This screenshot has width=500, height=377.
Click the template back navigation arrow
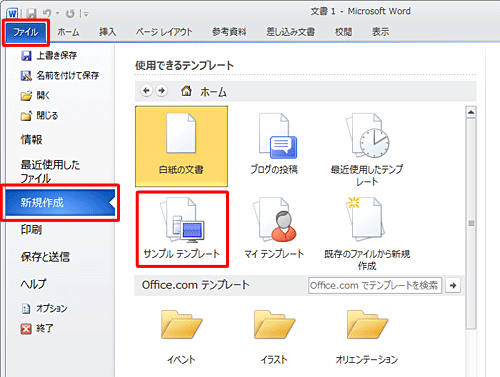(x=146, y=91)
